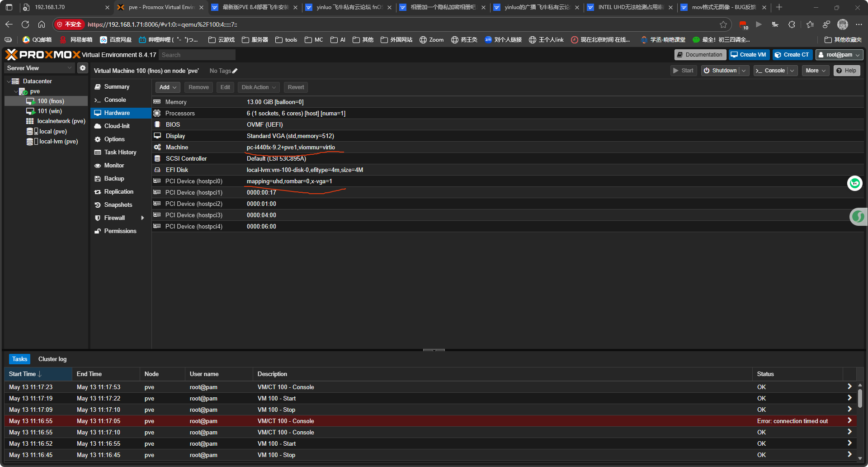Close the pve Proxmox browser tab
Image resolution: width=868 pixels, height=467 pixels.
(201, 7)
